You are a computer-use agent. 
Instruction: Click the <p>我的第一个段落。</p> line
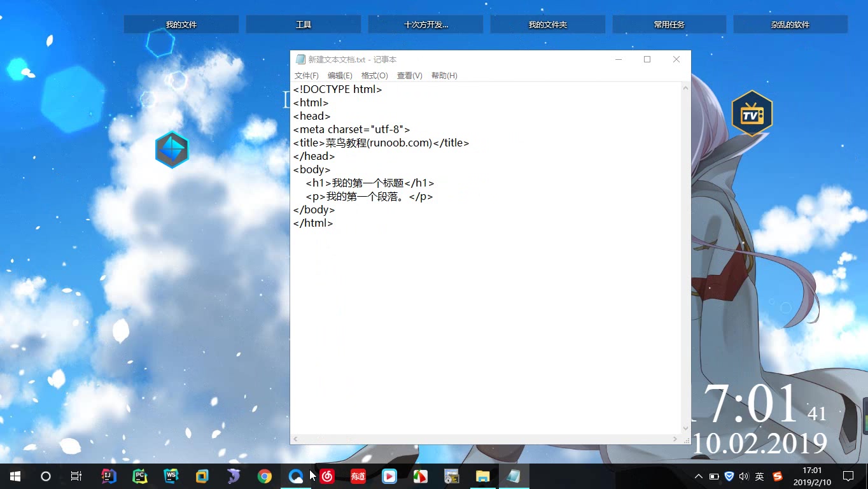(x=369, y=196)
